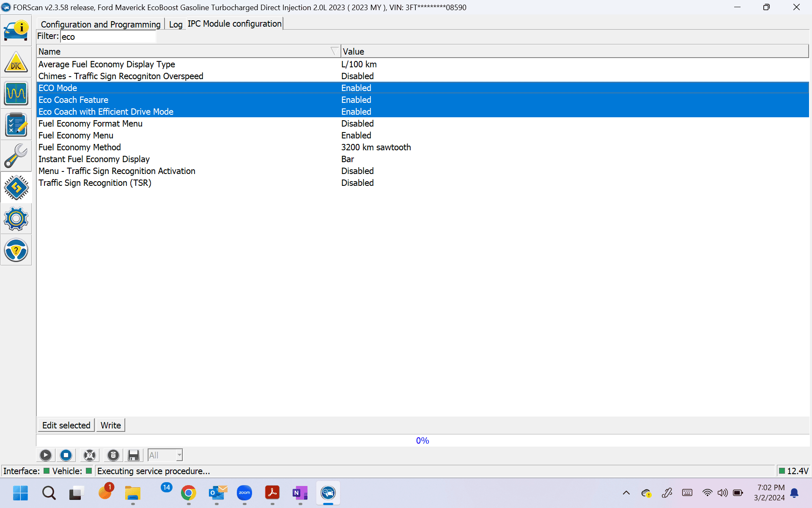
Task: Open the checklist tests section
Action: point(16,124)
